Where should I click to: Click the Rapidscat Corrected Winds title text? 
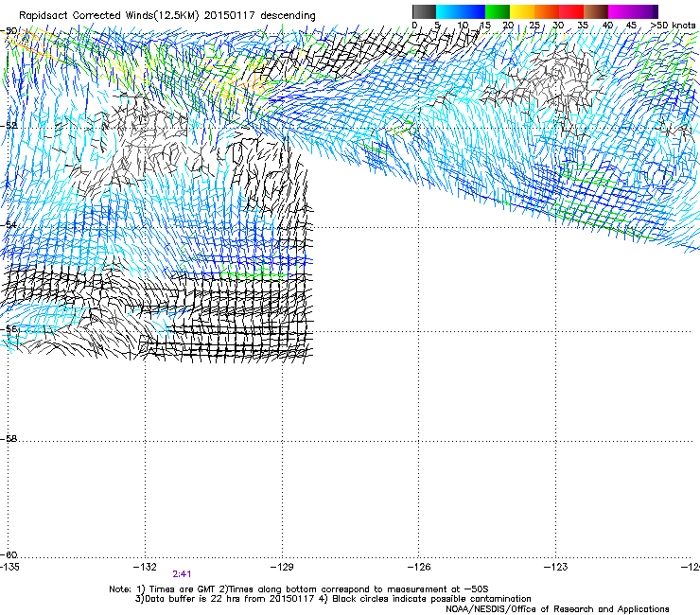167,16
